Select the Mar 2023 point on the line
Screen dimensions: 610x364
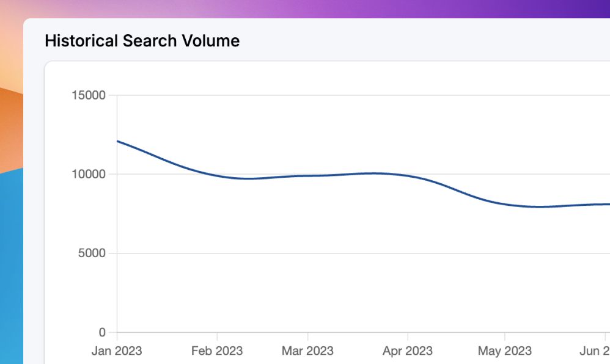pos(307,176)
